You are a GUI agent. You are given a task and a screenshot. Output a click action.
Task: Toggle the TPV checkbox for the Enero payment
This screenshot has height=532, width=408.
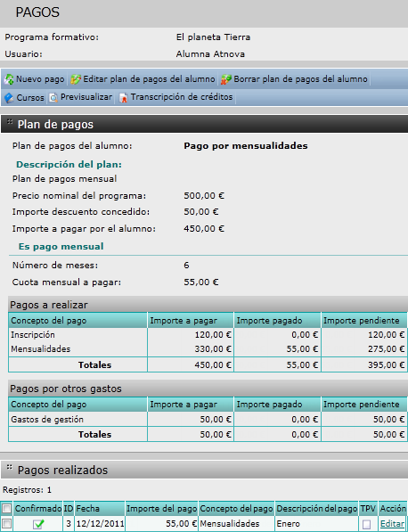[x=366, y=525]
